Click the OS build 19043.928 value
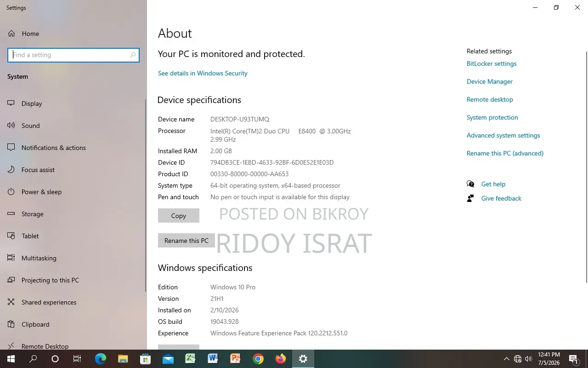 [x=225, y=322]
